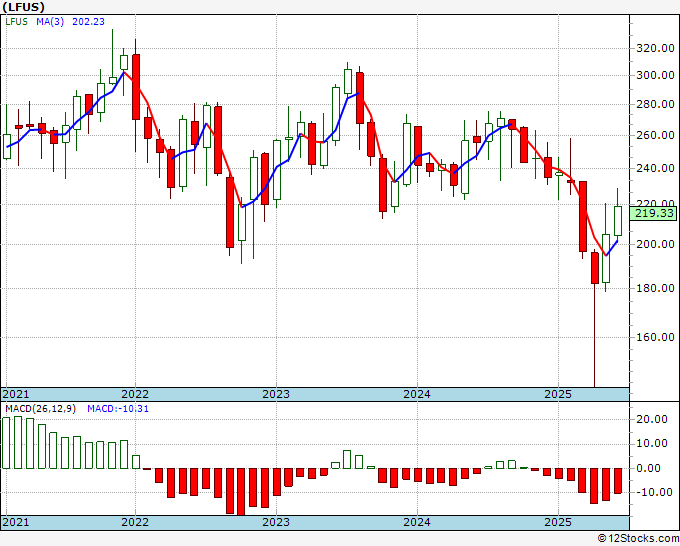
Task: Click 2021 on the MACD time axis
Action: point(16,522)
